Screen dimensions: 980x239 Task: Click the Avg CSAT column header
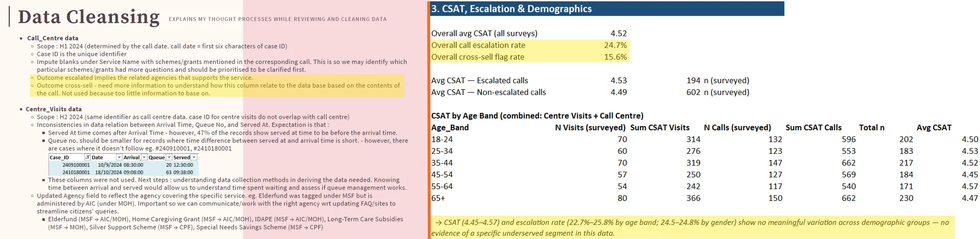(x=934, y=128)
